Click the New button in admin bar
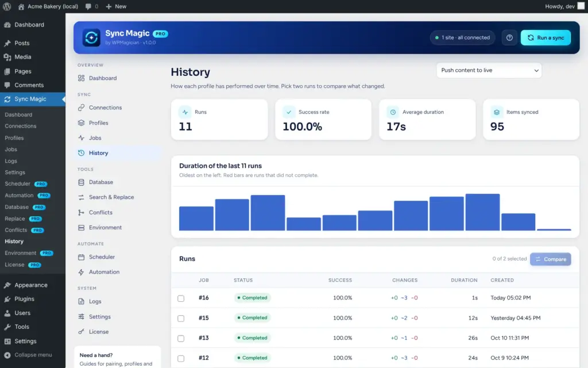The width and height of the screenshot is (588, 368). click(x=116, y=6)
